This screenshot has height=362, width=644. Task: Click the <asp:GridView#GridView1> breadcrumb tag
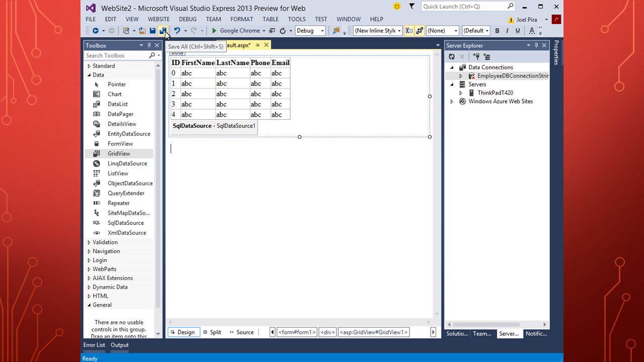click(x=374, y=332)
